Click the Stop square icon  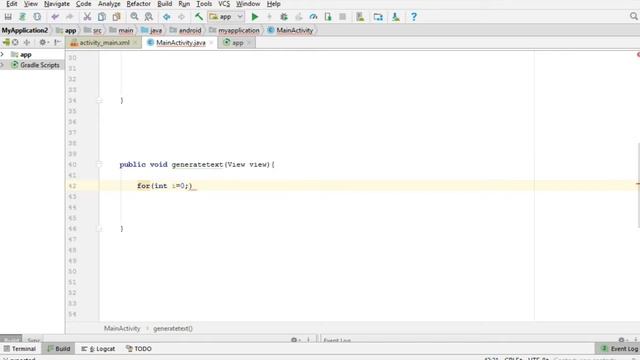343,17
